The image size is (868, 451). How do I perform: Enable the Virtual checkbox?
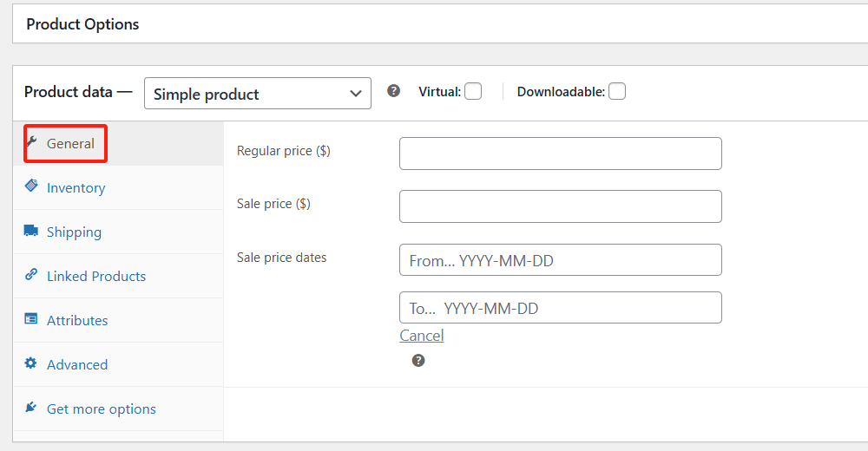[x=473, y=91]
